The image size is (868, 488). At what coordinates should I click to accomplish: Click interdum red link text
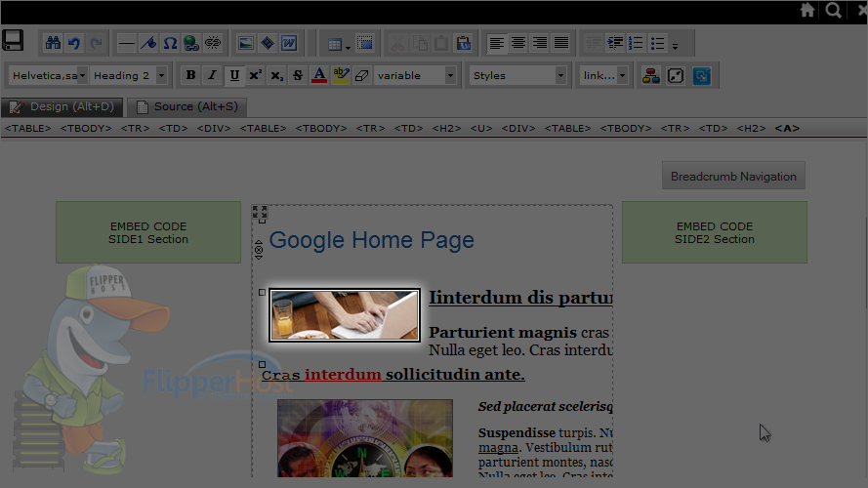343,375
